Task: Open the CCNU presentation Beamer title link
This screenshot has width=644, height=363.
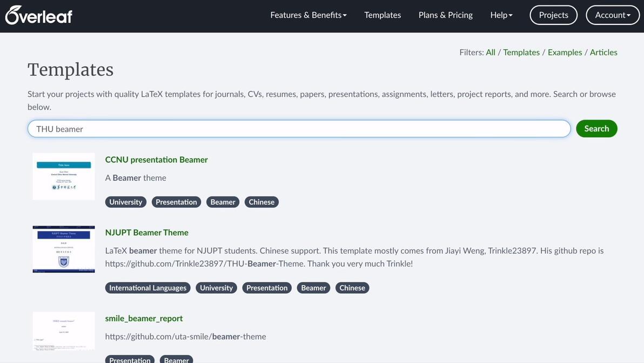Action: pyautogui.click(x=156, y=160)
